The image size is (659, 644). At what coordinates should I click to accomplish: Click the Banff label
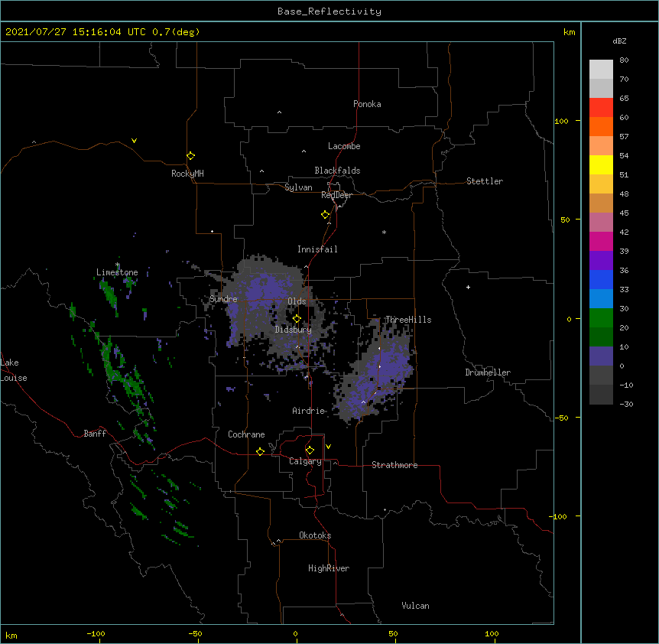coord(95,434)
